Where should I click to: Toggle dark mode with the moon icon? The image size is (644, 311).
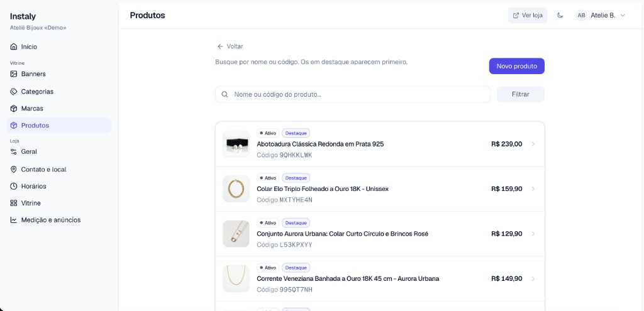pos(560,15)
